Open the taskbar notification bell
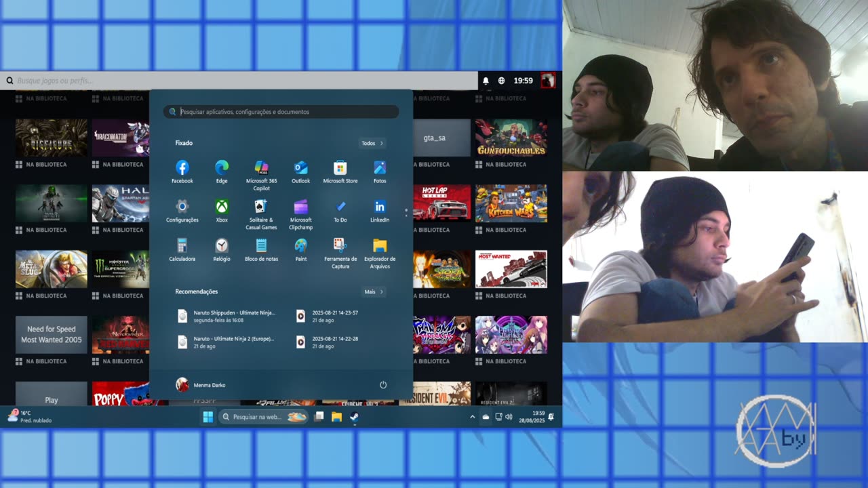 pyautogui.click(x=551, y=417)
